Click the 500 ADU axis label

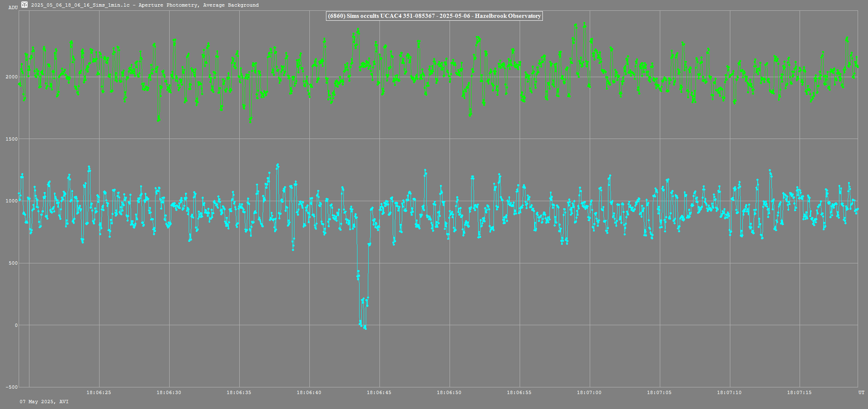(13, 263)
